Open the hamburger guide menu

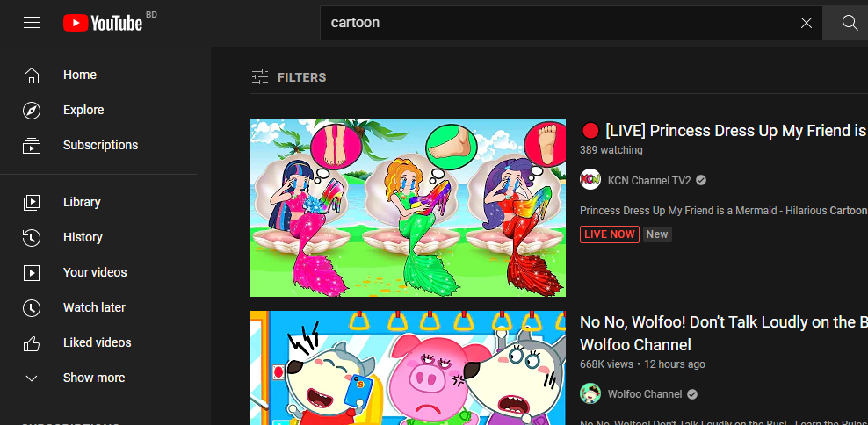click(32, 23)
